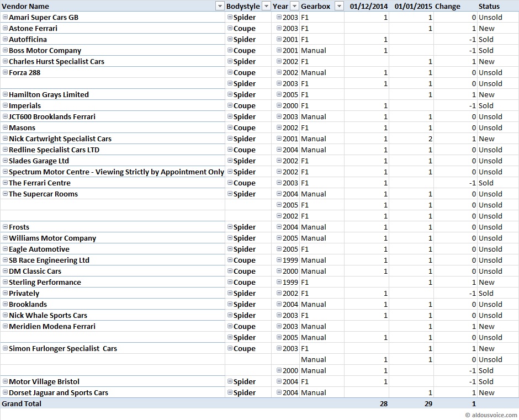The width and height of the screenshot is (519, 420).
Task: Open the Gearbox filter dropdown
Action: pyautogui.click(x=337, y=6)
